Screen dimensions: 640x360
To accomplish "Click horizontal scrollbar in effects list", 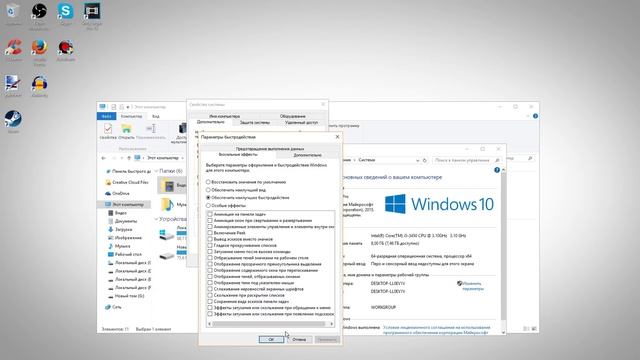I will (x=269, y=324).
